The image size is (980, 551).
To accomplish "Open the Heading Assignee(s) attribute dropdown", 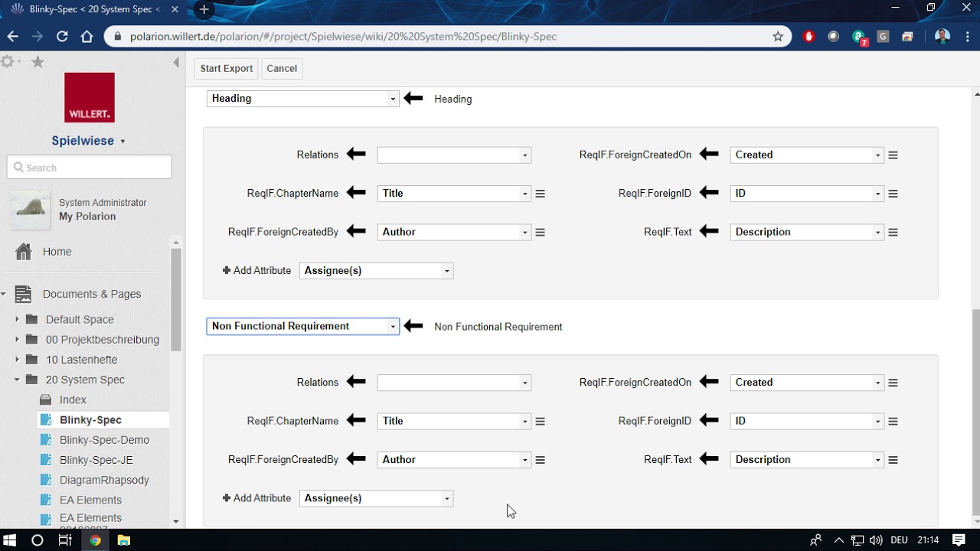I will pyautogui.click(x=376, y=271).
